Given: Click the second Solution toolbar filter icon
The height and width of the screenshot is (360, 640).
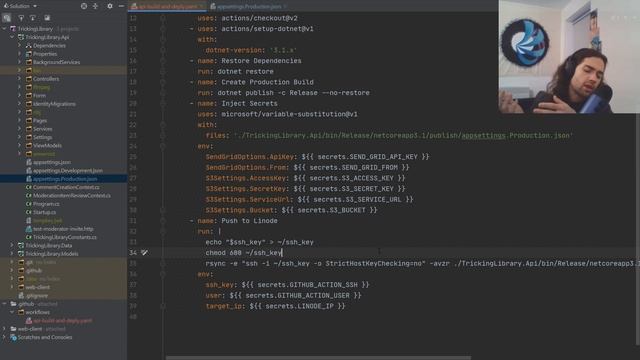Looking at the screenshot, I should click(x=21, y=18).
